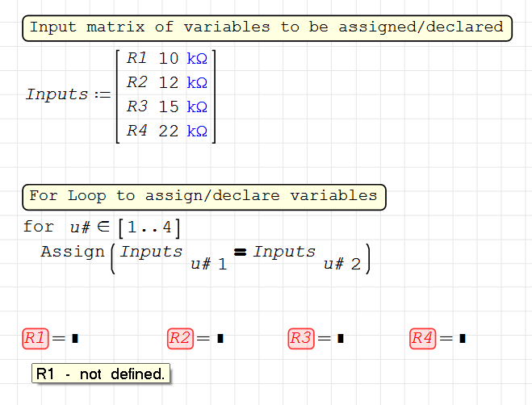Click the empty placeholder after R3 equals

341,340
